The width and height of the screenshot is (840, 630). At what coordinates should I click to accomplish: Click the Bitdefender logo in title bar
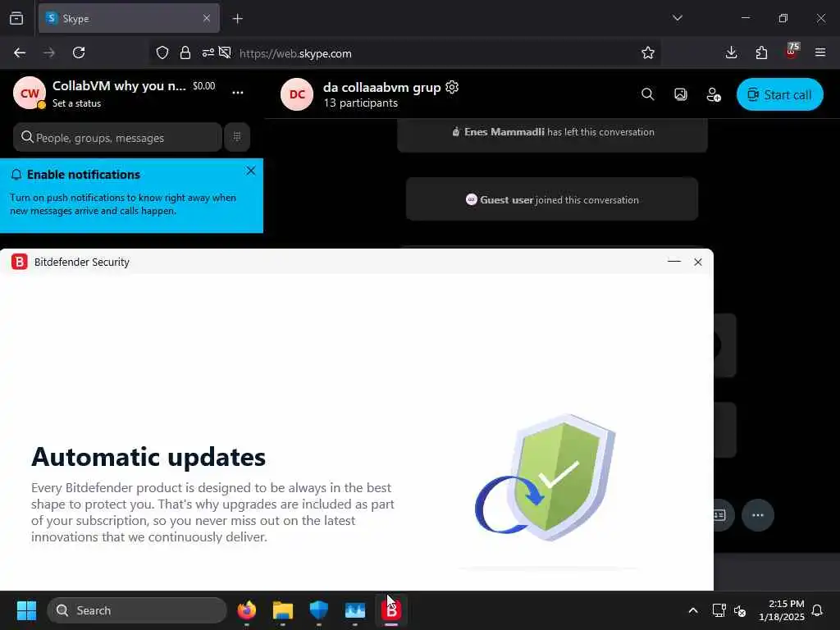tap(20, 262)
